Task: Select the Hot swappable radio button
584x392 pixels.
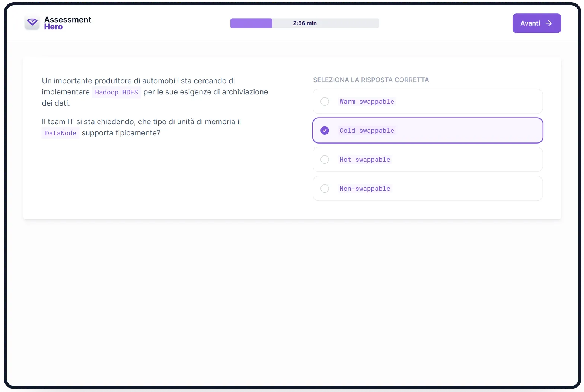Action: tap(325, 160)
